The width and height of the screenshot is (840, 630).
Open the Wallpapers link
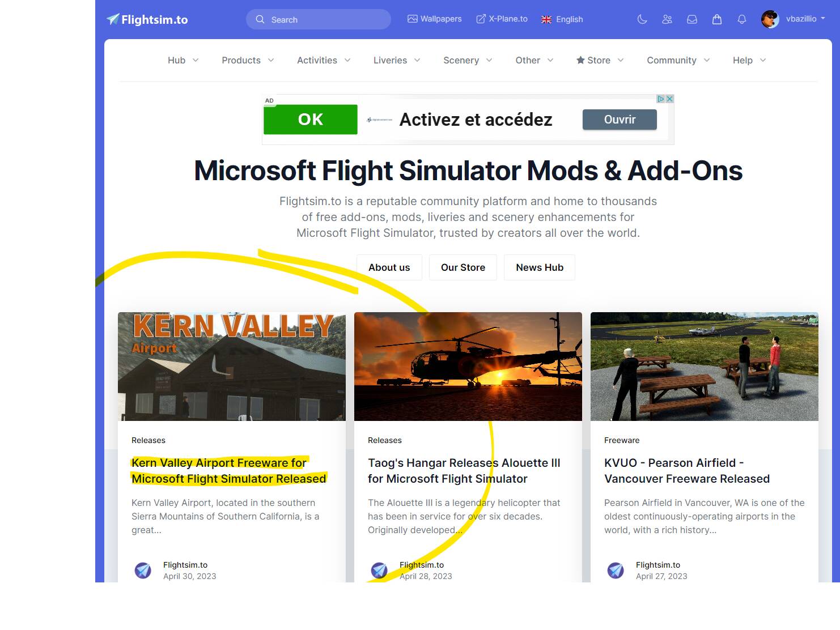(435, 19)
